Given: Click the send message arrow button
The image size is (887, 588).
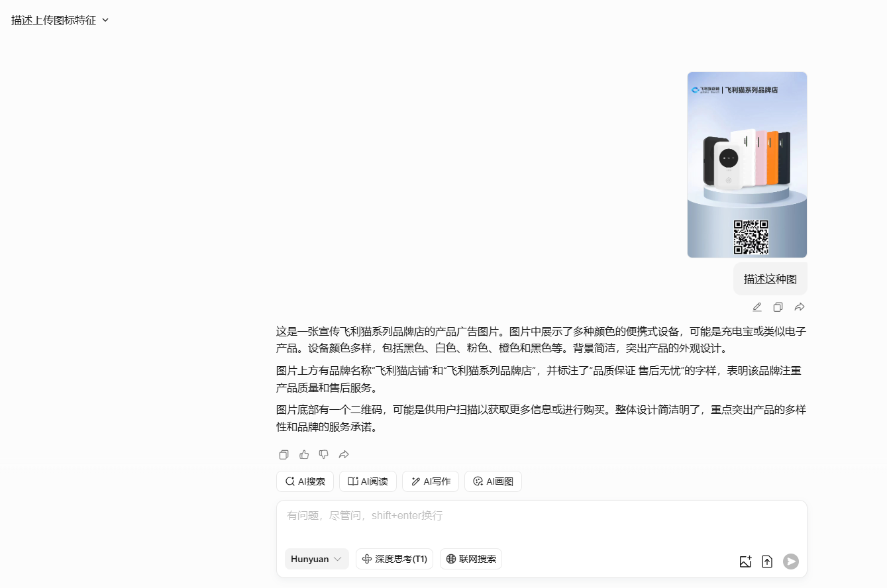Looking at the screenshot, I should pos(790,561).
